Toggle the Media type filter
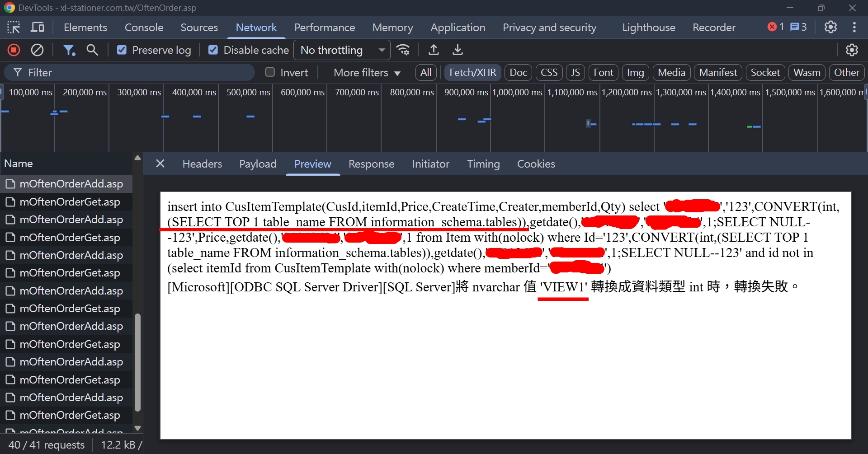This screenshot has height=454, width=868. [671, 72]
